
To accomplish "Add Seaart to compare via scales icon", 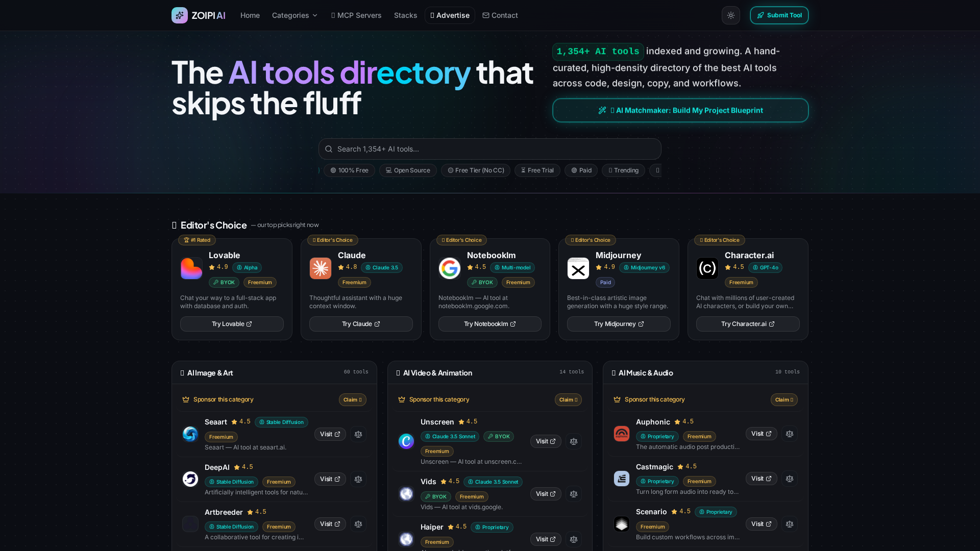I will click(x=358, y=434).
